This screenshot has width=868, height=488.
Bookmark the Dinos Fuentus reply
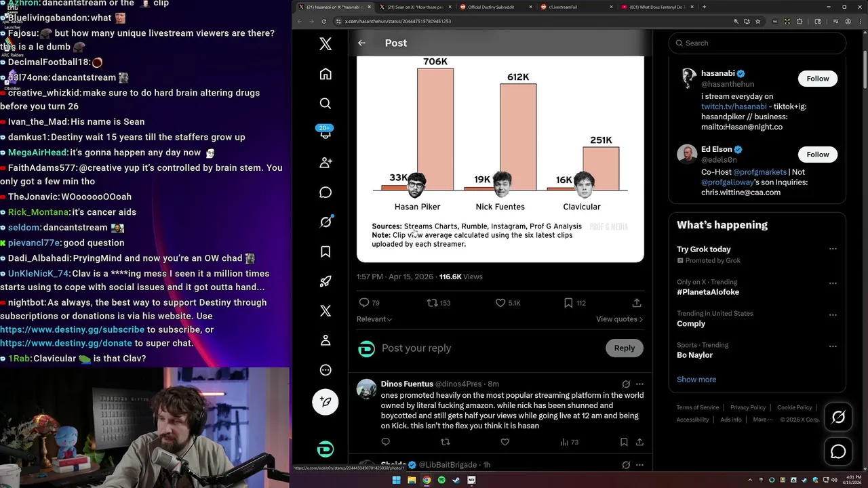(x=624, y=442)
